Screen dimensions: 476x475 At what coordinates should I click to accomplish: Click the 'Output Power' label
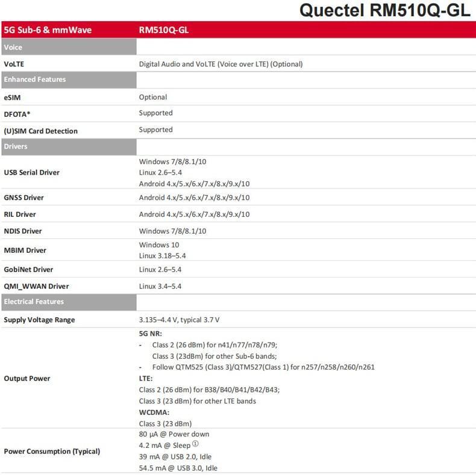tap(27, 379)
